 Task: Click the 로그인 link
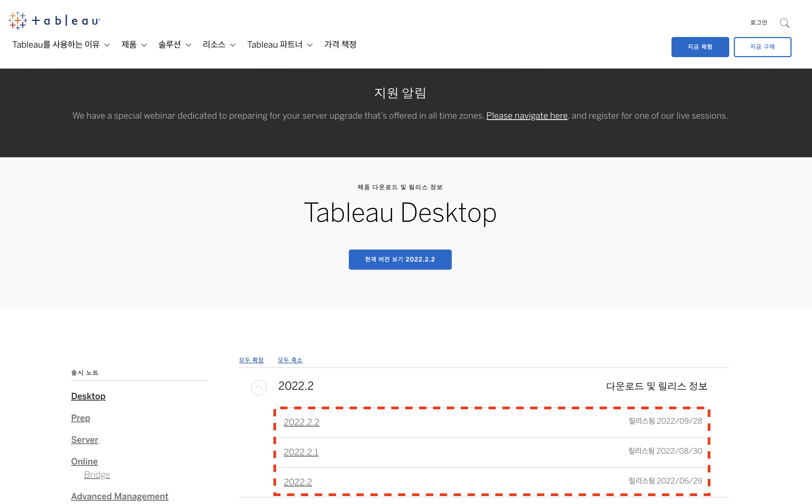759,23
